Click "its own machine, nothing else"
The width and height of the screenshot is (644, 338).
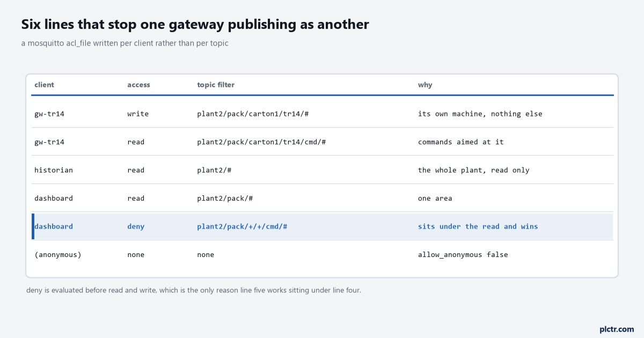(480, 114)
